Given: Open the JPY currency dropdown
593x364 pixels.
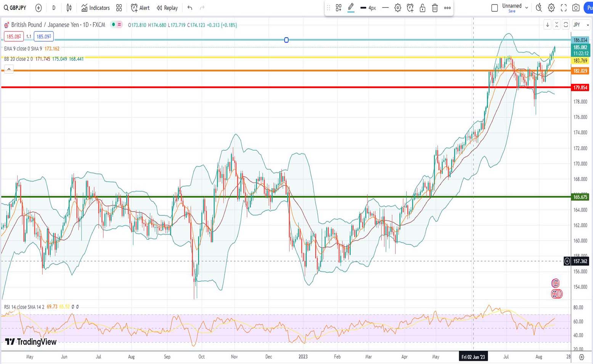Looking at the screenshot, I should [581, 25].
